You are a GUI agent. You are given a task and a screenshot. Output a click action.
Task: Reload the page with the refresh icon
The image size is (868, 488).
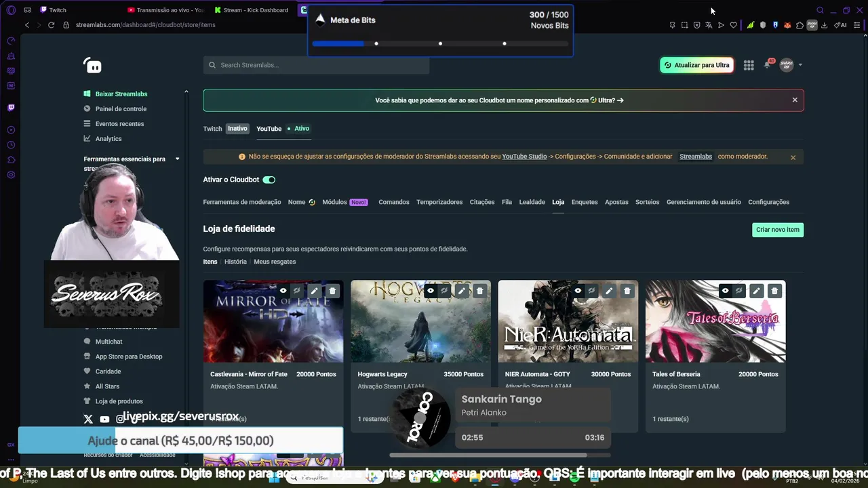(x=51, y=25)
